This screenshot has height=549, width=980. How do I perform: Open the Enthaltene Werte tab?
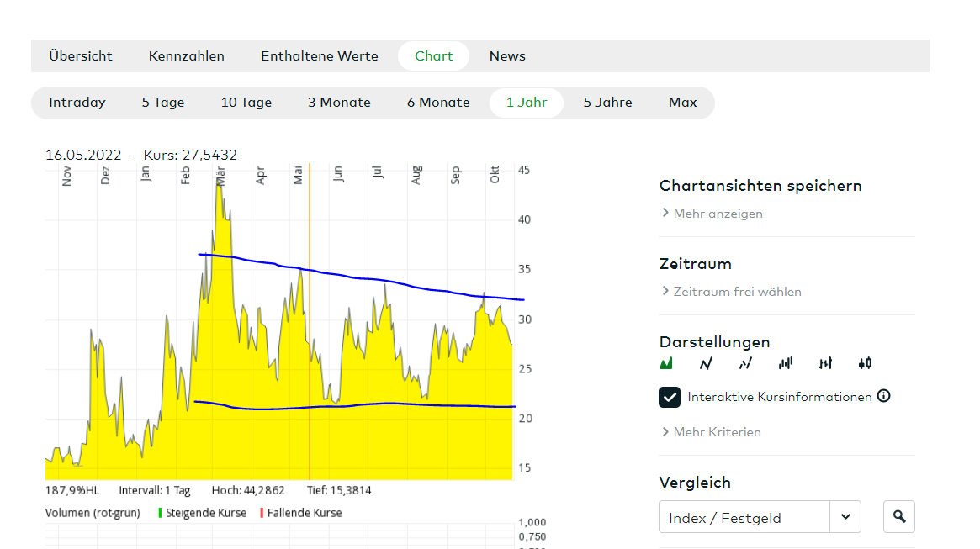click(320, 56)
